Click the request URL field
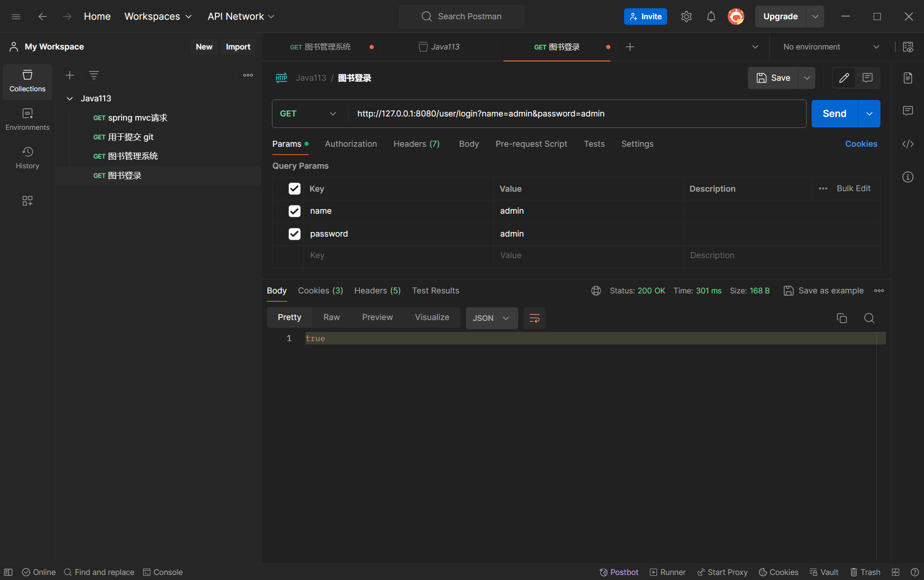924x580 pixels. [576, 114]
